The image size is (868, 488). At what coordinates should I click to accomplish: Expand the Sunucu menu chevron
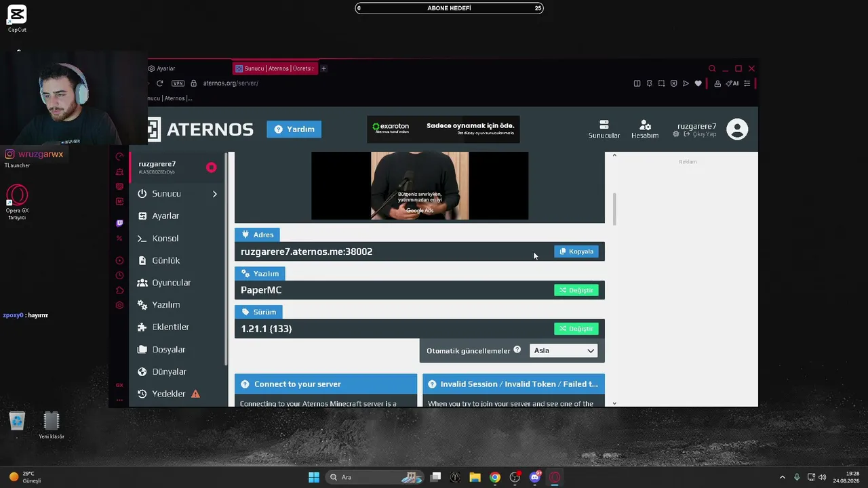tap(215, 194)
